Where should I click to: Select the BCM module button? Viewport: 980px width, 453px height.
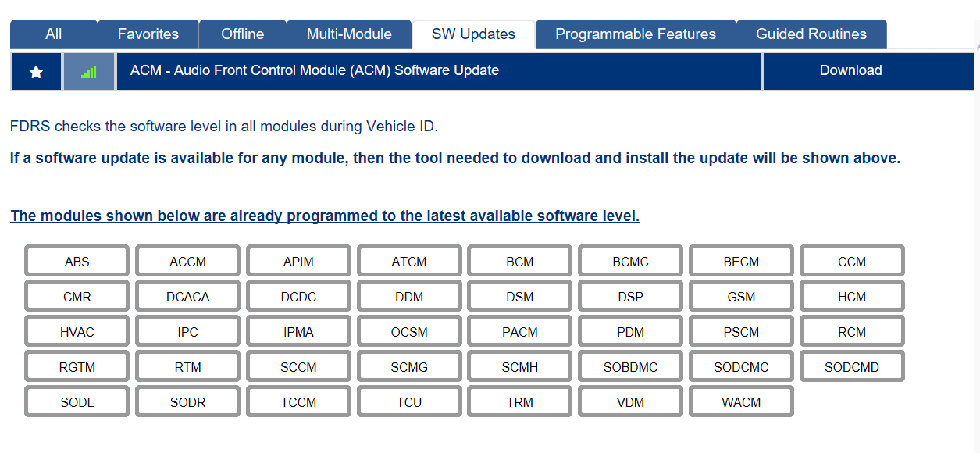[x=520, y=261]
